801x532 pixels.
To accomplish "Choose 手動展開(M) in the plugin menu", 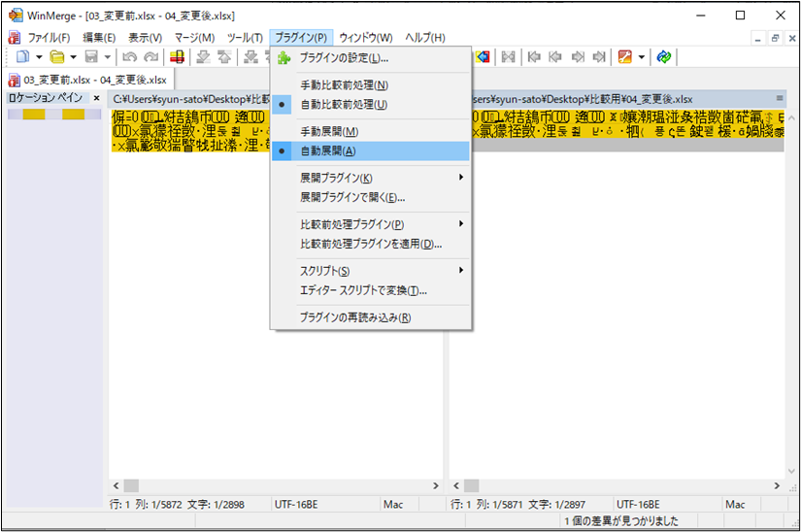I will (329, 131).
